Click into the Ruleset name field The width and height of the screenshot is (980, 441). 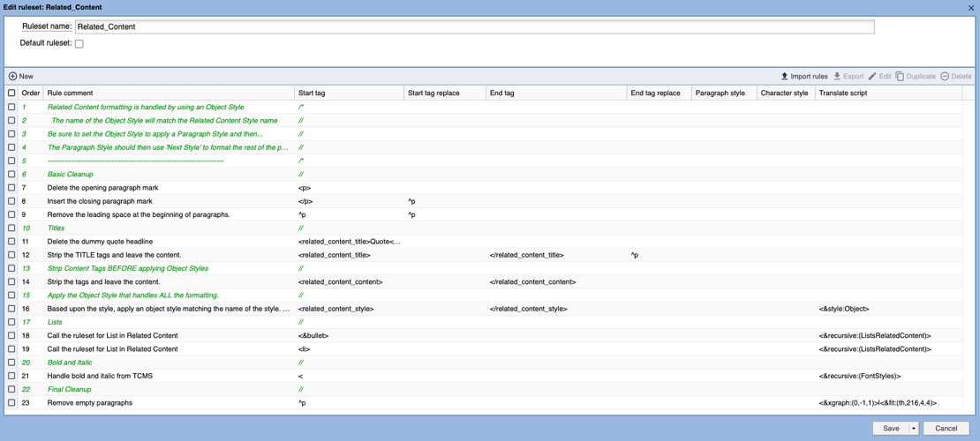pos(474,26)
